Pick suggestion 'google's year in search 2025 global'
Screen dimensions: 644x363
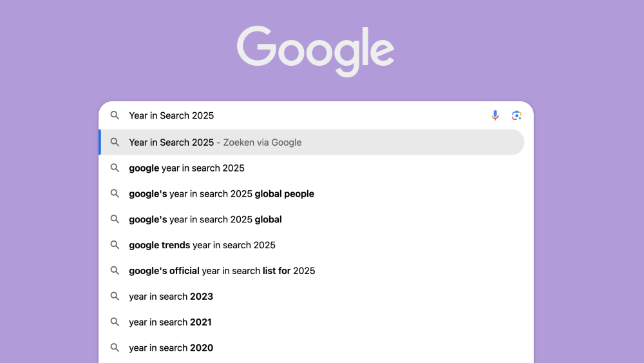(205, 220)
